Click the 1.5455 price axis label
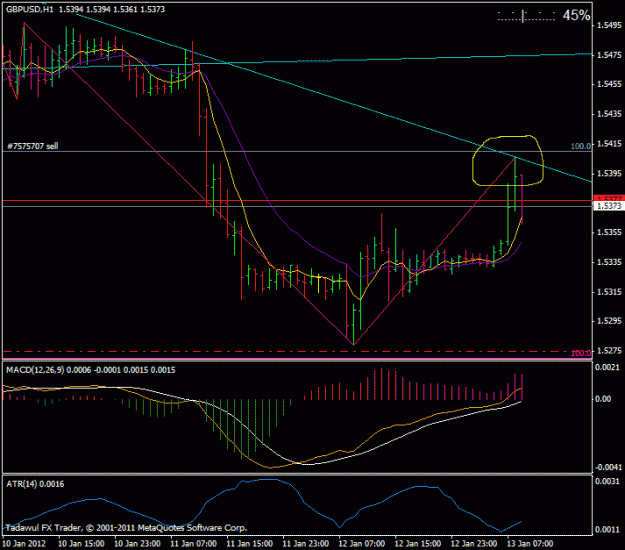Viewport: 625px width, 550px height. point(609,84)
